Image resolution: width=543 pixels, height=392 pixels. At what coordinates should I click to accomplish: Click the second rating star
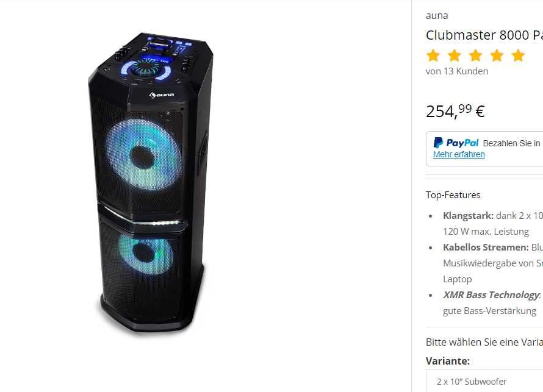pyautogui.click(x=455, y=55)
